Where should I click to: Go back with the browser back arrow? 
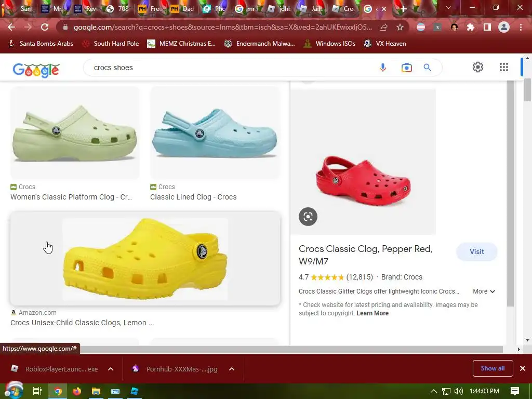pos(11,27)
